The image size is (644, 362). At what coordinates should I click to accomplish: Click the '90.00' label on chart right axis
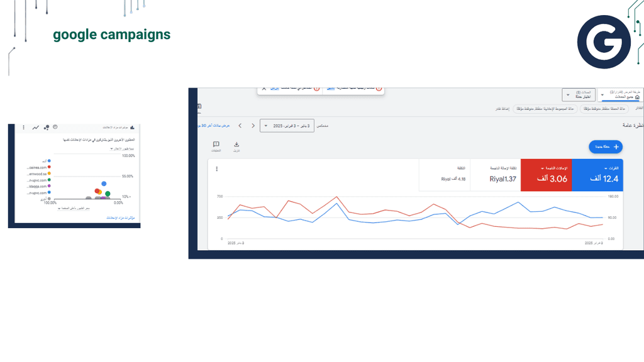pyautogui.click(x=612, y=217)
